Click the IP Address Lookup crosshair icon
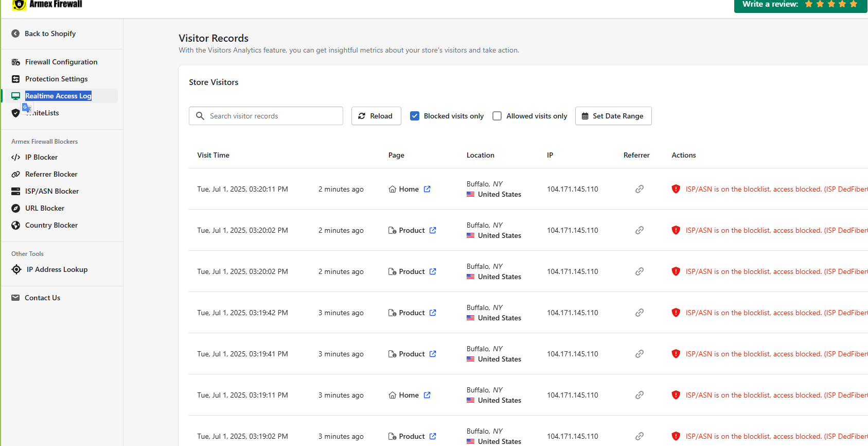 16,269
